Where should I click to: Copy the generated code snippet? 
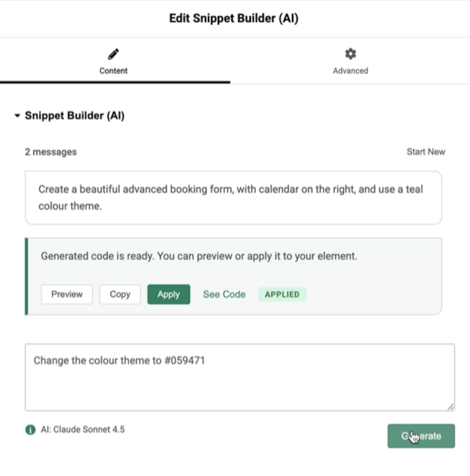click(120, 294)
